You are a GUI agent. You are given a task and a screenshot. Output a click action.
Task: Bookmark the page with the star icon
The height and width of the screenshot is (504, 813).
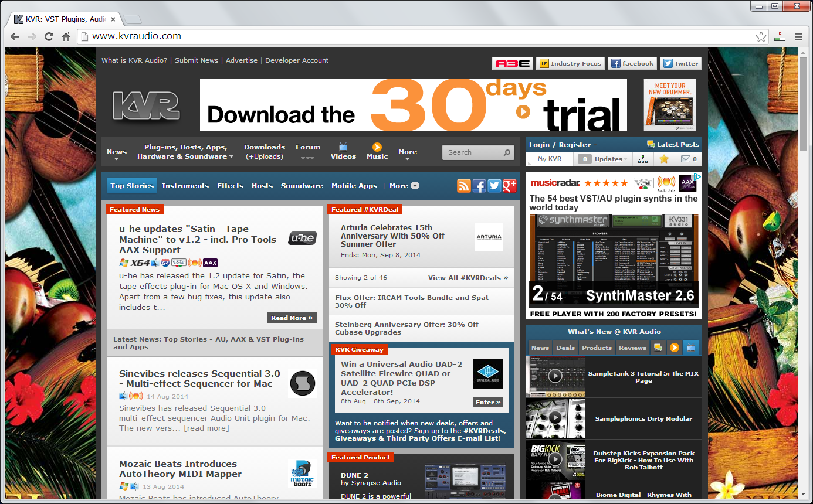click(x=761, y=37)
